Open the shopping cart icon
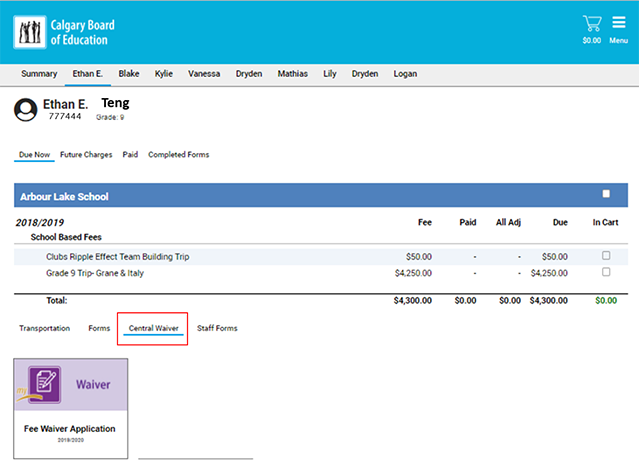This screenshot has height=474, width=639. pos(591,24)
